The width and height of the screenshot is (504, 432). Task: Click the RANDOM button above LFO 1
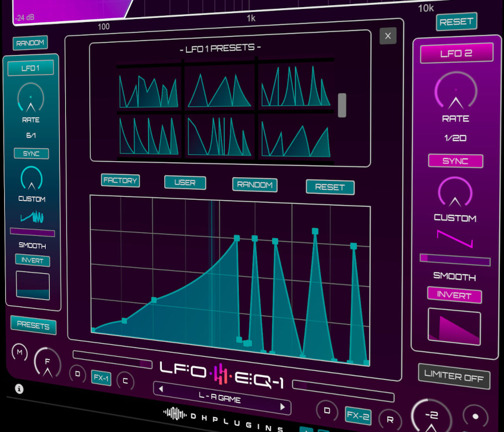click(30, 43)
